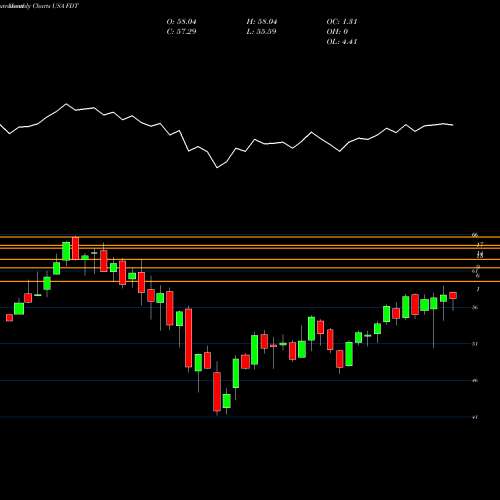Click the 'OL: 4.41' readout
This screenshot has width=500, height=500.
342,42
